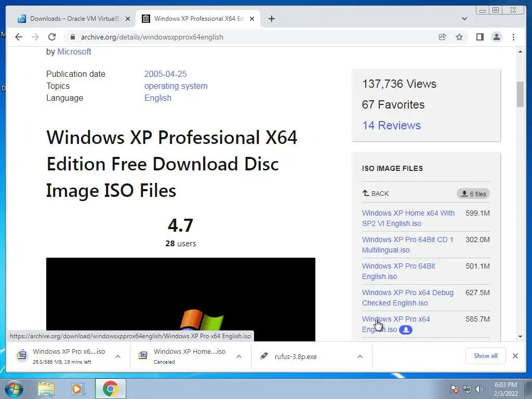Viewport: 532px width, 399px height.
Task: Download Windows XP Pro 64Bit English.iso
Action: pos(398,271)
